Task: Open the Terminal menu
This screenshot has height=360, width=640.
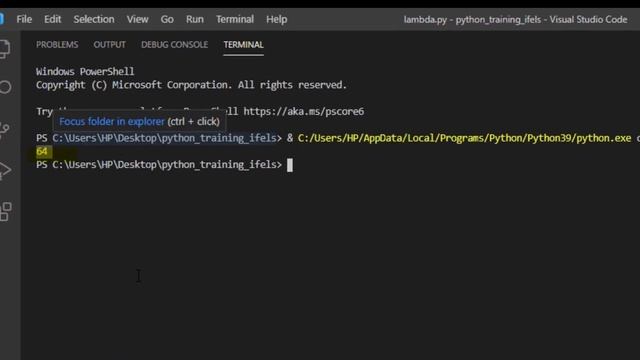Action: [x=235, y=19]
